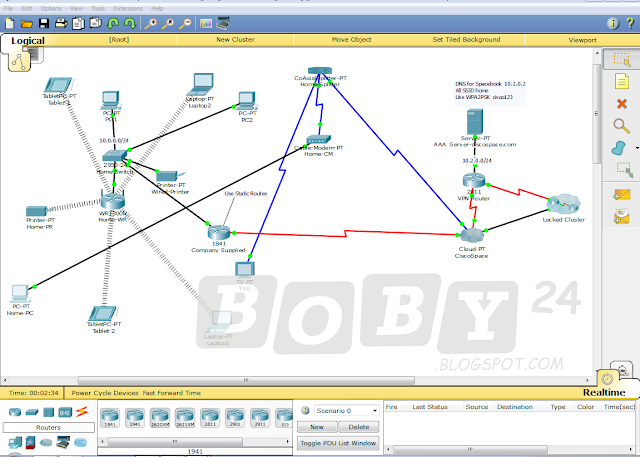
Task: Select Routers category in device palette
Action: pyautogui.click(x=15, y=412)
